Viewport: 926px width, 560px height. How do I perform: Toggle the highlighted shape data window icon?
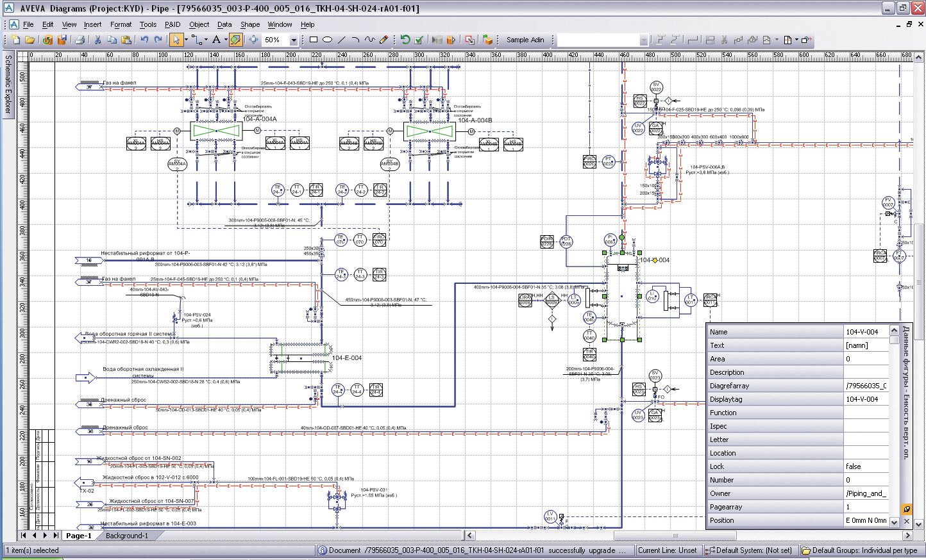pos(236,40)
